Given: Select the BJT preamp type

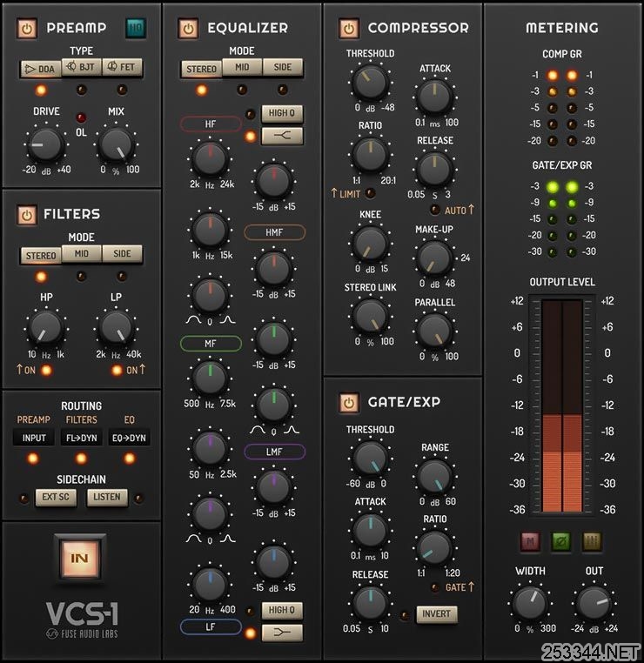Looking at the screenshot, I should point(81,67).
